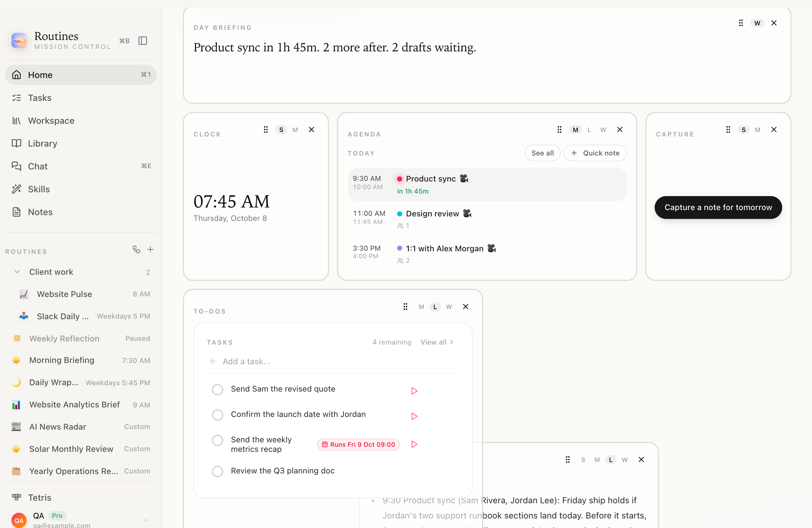This screenshot has width=812, height=528.
Task: Click the Tetris icon in sidebar
Action: click(16, 497)
